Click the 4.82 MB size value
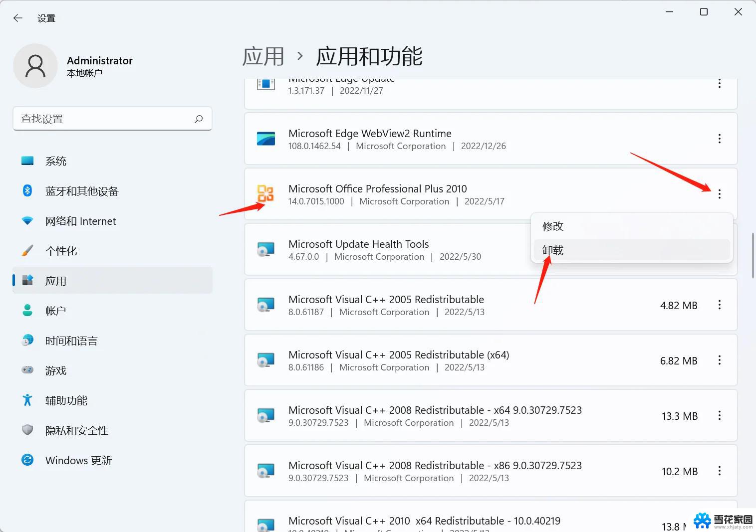Viewport: 756px width, 532px height. [x=679, y=305]
